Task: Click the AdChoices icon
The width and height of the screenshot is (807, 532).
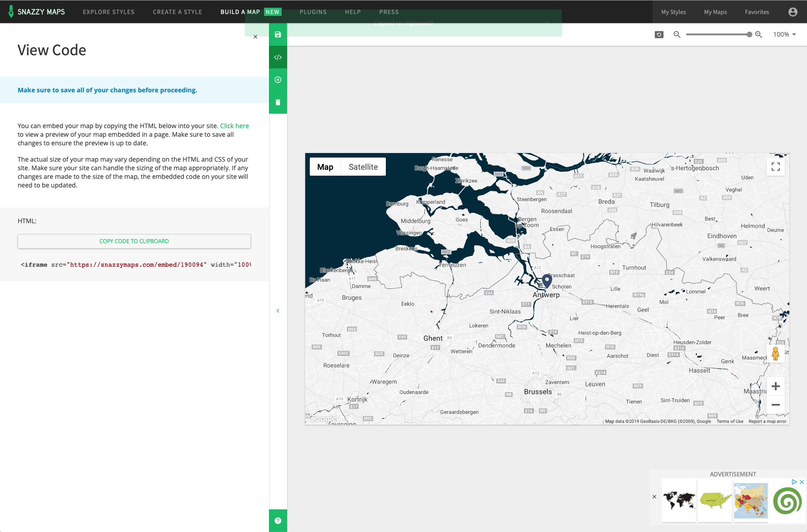Action: pos(794,482)
